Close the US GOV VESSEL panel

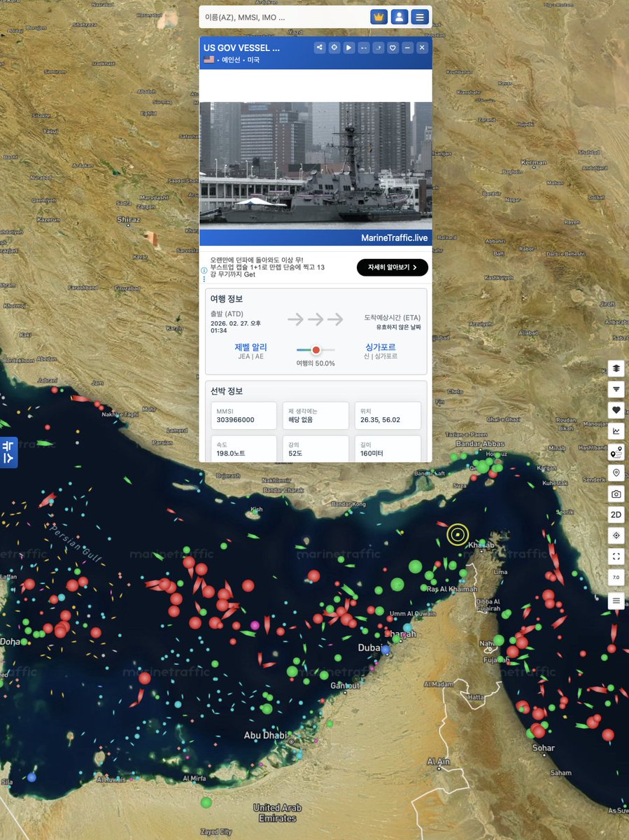pyautogui.click(x=423, y=48)
